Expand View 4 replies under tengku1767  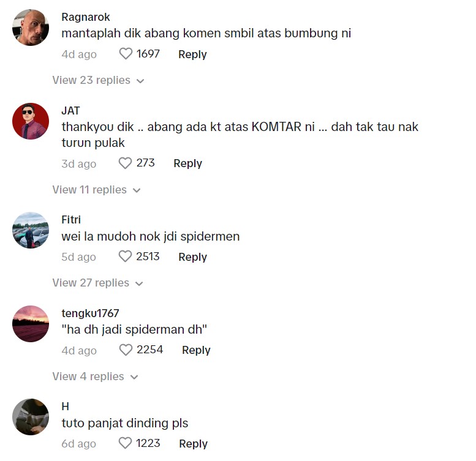(95, 377)
